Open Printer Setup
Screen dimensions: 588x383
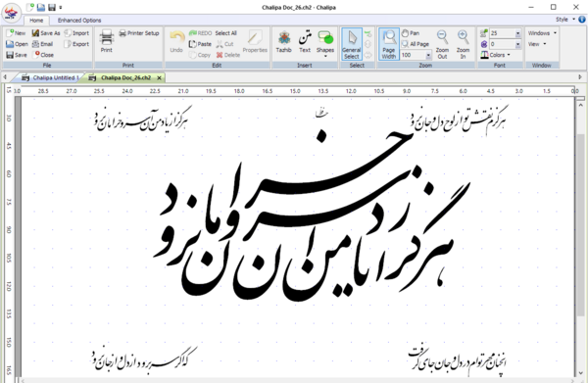(x=139, y=33)
